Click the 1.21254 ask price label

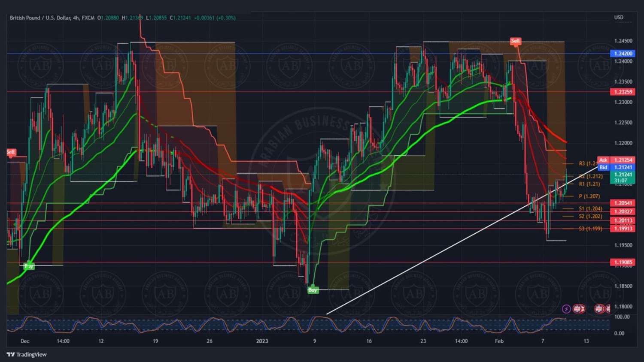[x=623, y=160]
